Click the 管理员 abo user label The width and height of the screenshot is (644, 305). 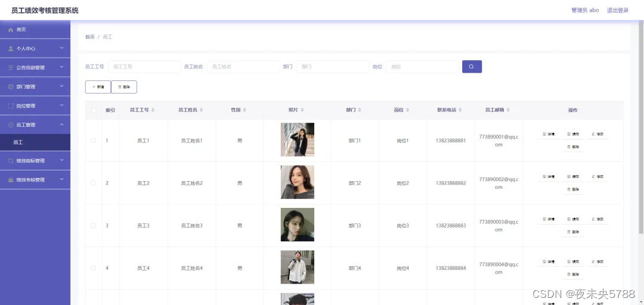[585, 10]
